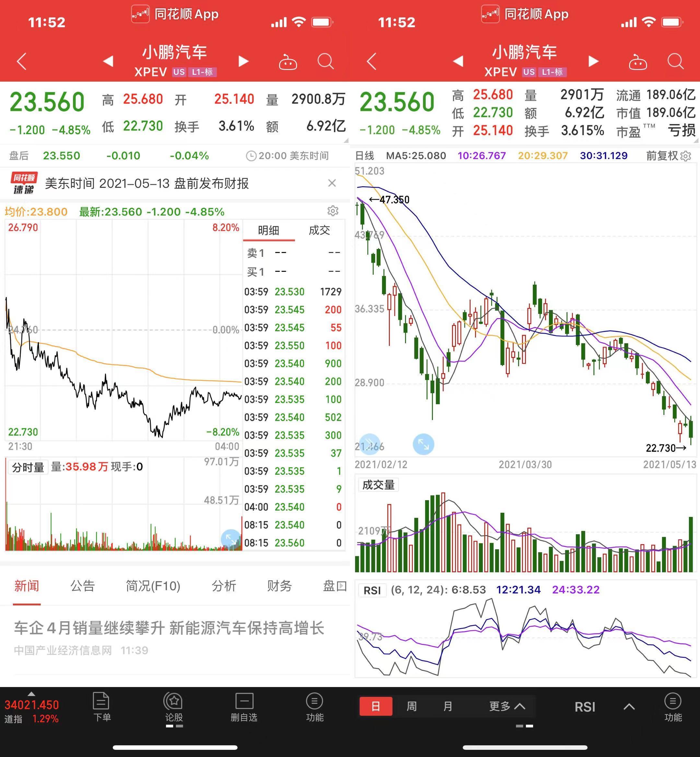Open the 新闻 news tab
The image size is (700, 757).
[x=27, y=586]
